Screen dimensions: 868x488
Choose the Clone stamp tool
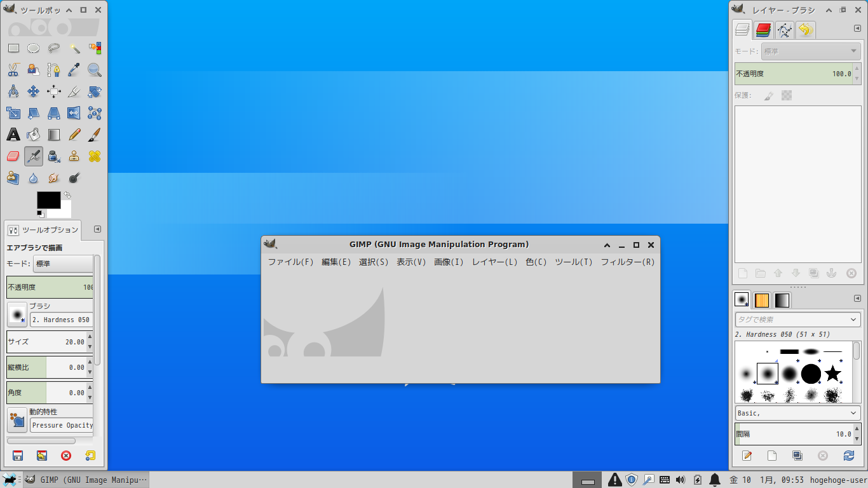[74, 156]
